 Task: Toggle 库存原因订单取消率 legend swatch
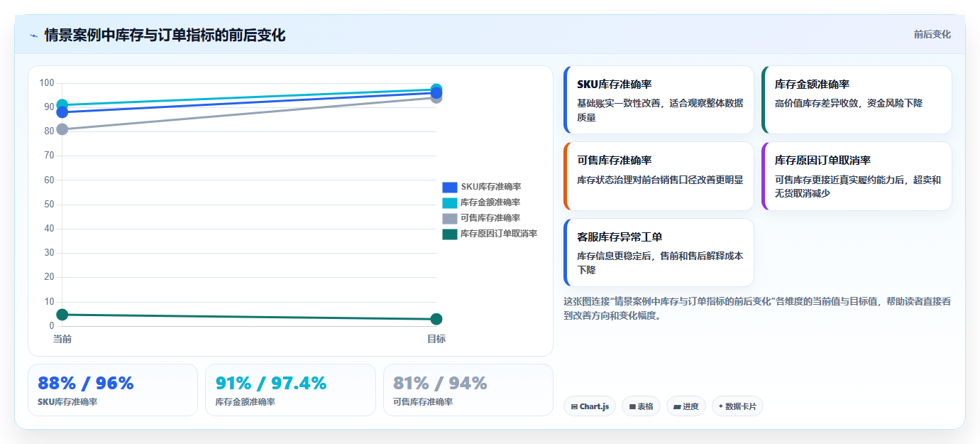tap(450, 234)
